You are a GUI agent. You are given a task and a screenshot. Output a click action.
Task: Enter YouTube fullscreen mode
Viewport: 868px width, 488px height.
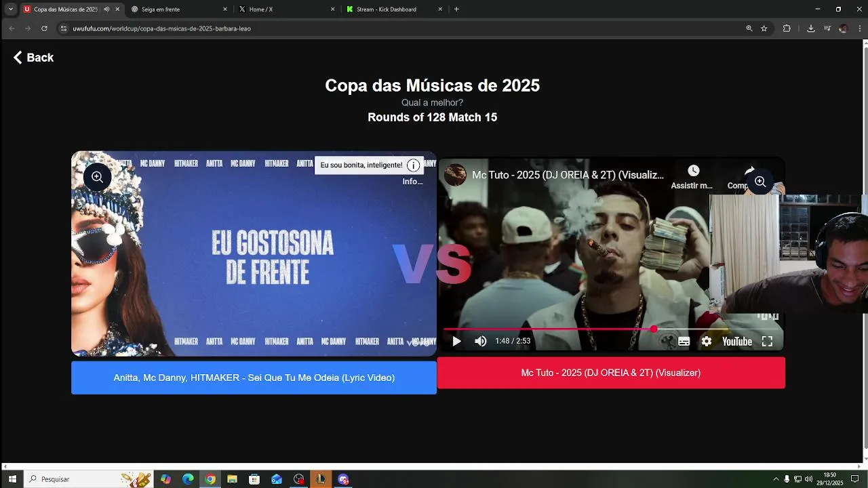tap(767, 342)
